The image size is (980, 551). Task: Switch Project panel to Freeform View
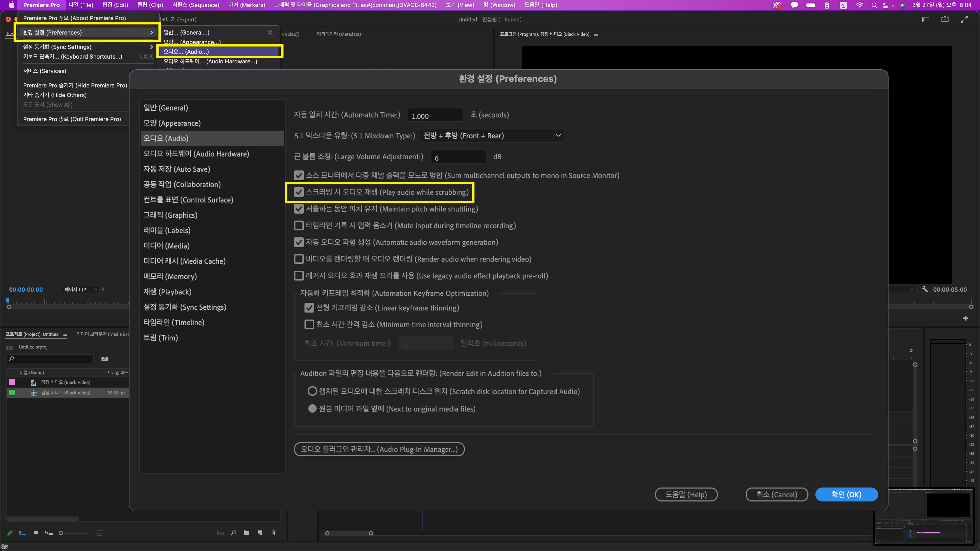(x=49, y=533)
